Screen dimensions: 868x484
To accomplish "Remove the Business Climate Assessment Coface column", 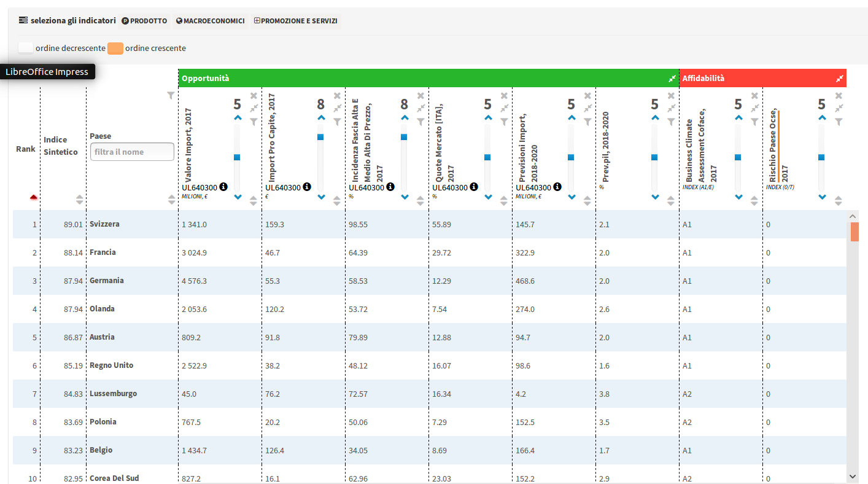I will [754, 96].
